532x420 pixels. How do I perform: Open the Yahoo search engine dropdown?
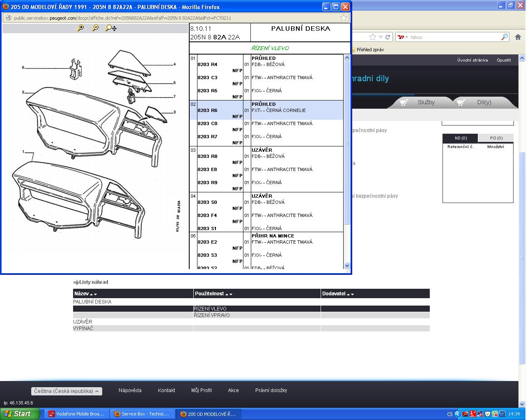coord(403,37)
